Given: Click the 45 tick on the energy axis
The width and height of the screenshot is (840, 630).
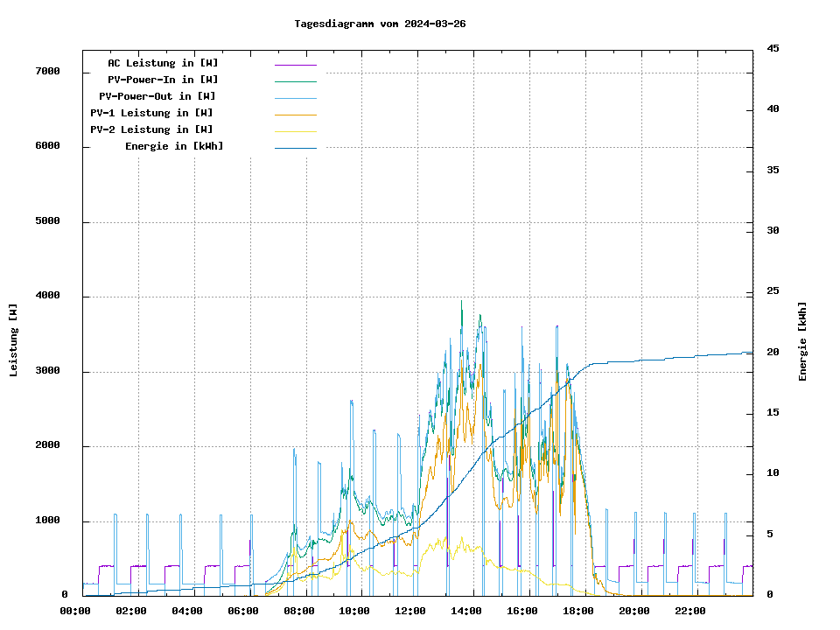Looking at the screenshot, I should 773,48.
